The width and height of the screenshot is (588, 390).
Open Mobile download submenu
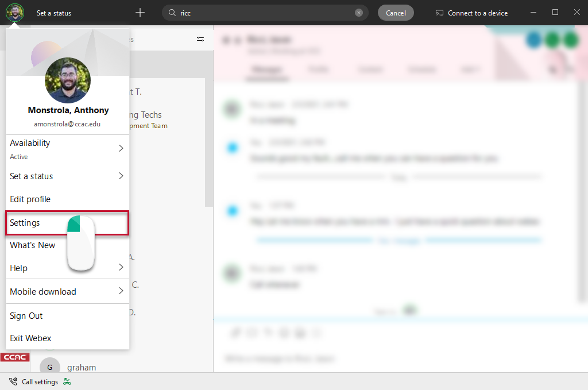pyautogui.click(x=68, y=291)
